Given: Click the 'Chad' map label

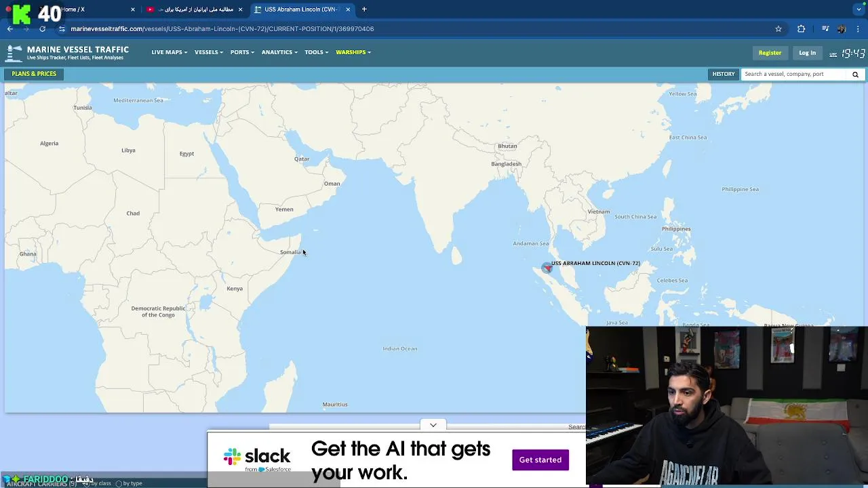Looking at the screenshot, I should [x=133, y=213].
